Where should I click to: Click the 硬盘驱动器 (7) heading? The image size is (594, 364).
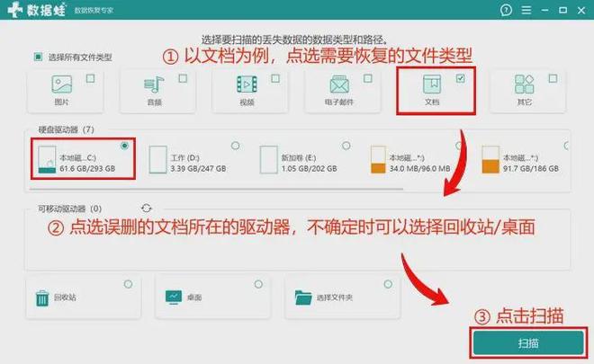(66, 129)
